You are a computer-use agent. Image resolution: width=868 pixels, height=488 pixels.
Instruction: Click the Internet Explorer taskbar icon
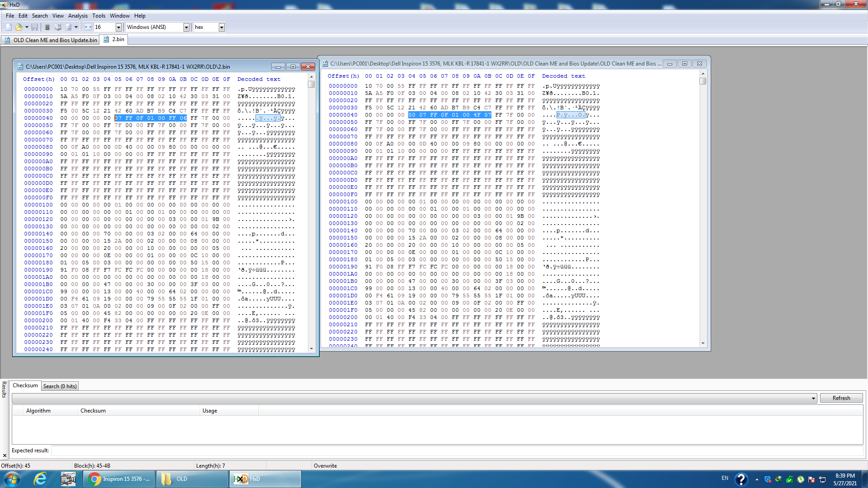[x=40, y=479]
